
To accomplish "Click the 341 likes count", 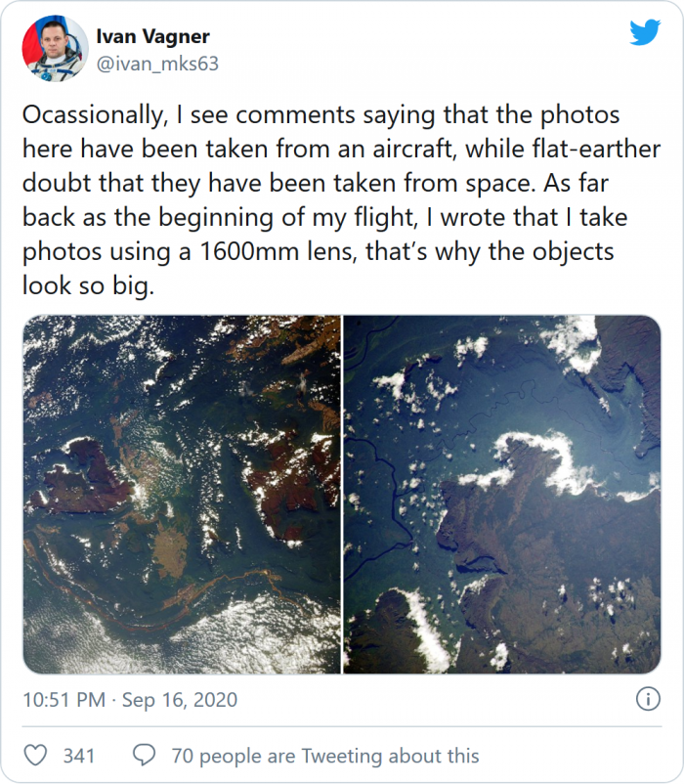I will (78, 756).
